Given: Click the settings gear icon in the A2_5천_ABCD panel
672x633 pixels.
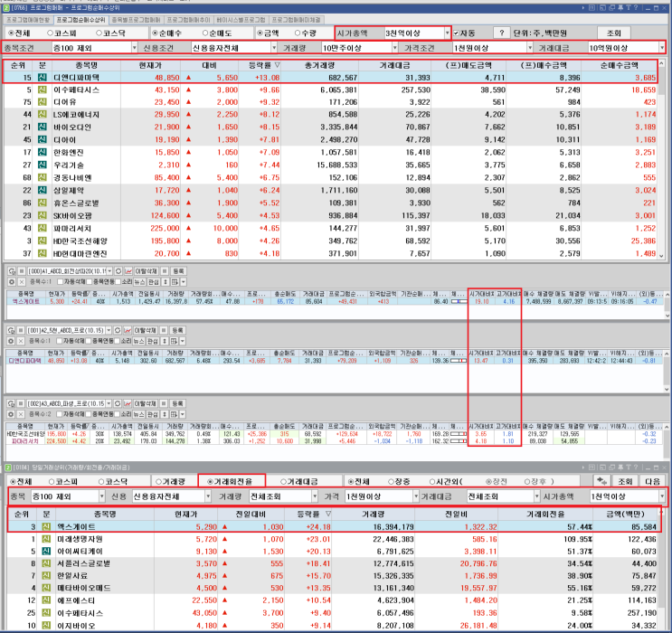Looking at the screenshot, I should [11, 341].
